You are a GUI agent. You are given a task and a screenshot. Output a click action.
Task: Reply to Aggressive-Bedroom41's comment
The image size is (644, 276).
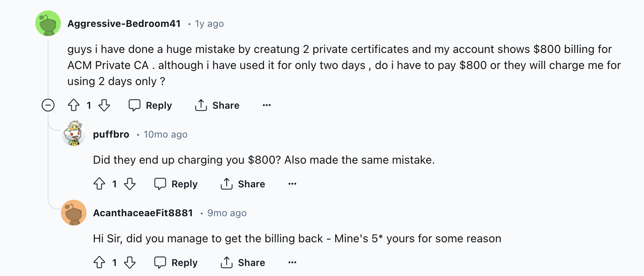coord(150,106)
